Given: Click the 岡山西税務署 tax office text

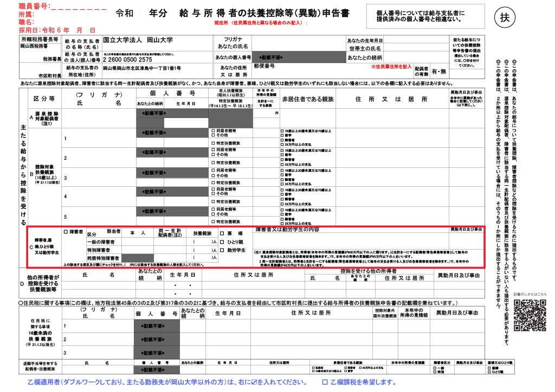Looking at the screenshot, I should (34, 46).
